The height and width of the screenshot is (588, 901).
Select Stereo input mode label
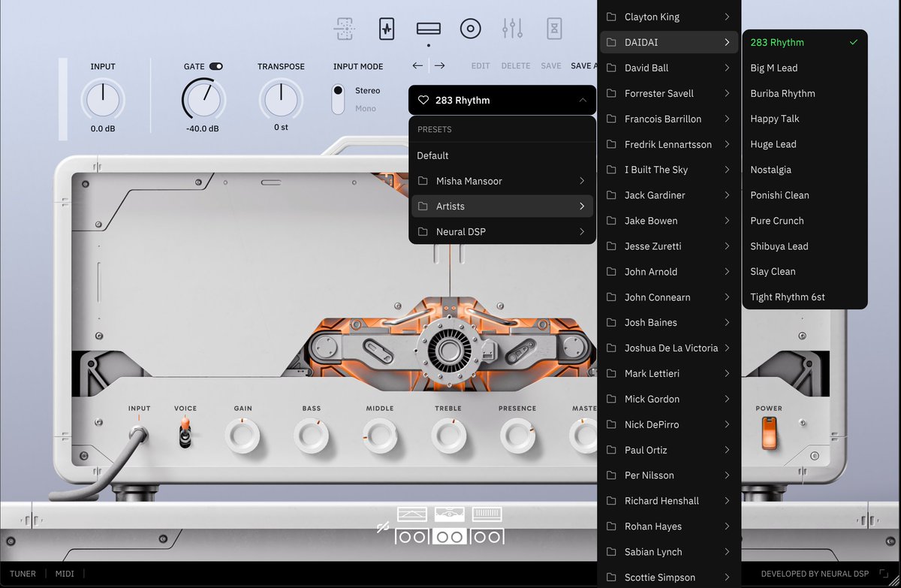click(368, 91)
